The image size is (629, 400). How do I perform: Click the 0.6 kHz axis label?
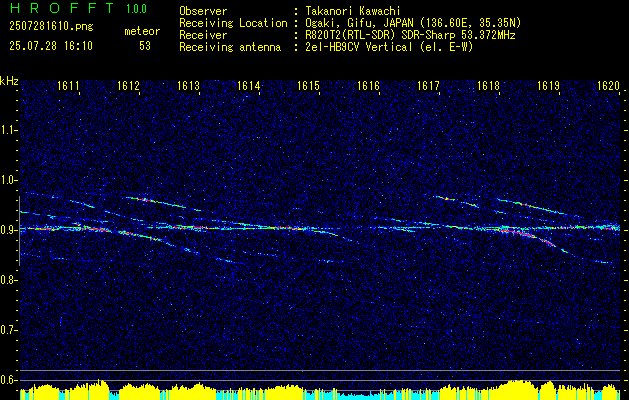(8, 380)
